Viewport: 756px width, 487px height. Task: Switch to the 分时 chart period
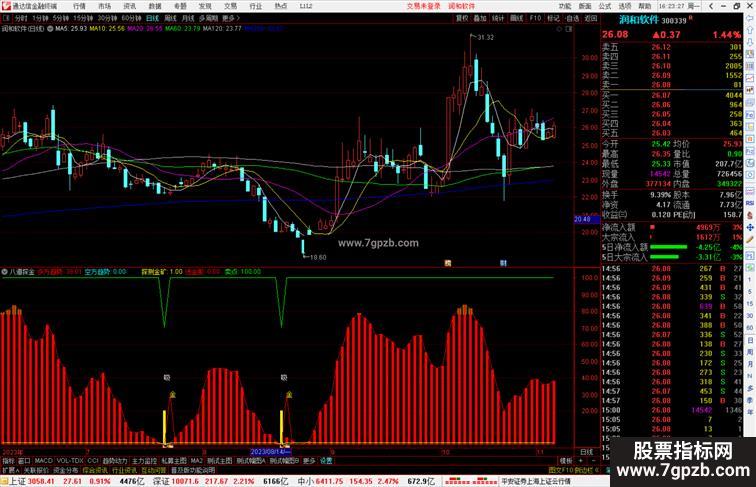click(x=21, y=18)
